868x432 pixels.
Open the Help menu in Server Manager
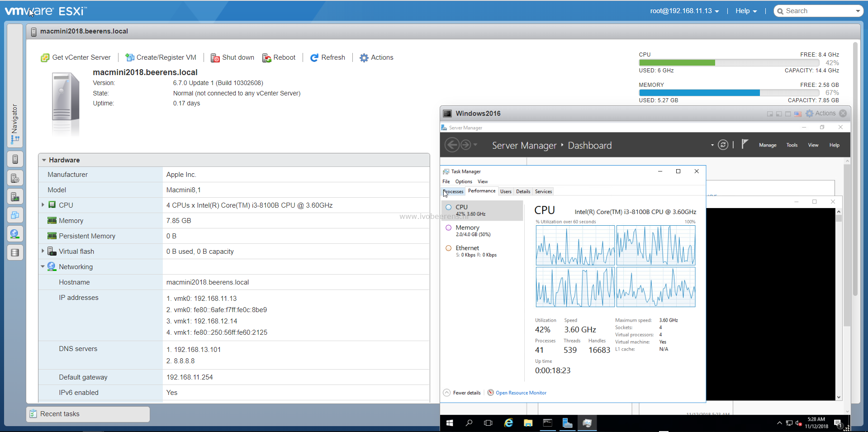click(x=835, y=145)
